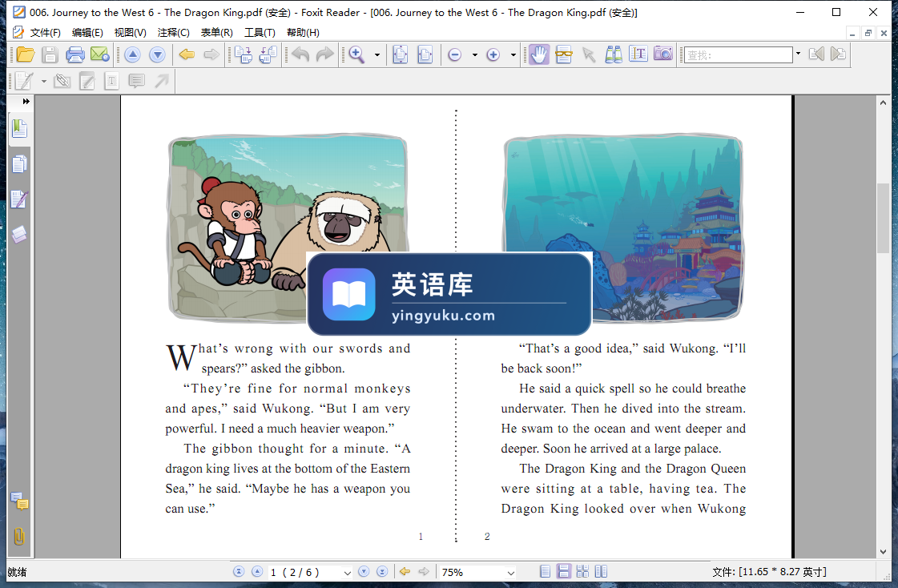Click status bar next view grey arrow

(x=424, y=571)
